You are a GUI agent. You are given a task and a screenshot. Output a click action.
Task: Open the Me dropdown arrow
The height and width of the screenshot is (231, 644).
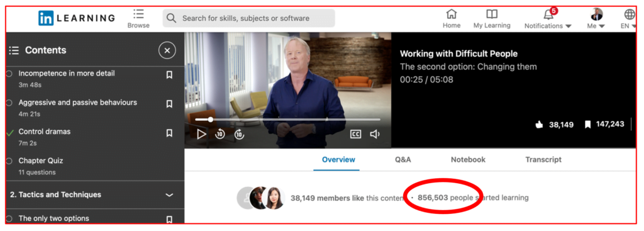602,26
